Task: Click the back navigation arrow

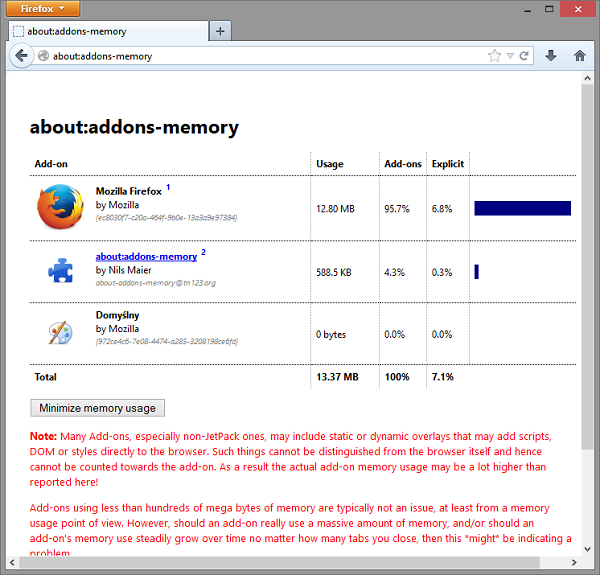Action: click(x=21, y=56)
